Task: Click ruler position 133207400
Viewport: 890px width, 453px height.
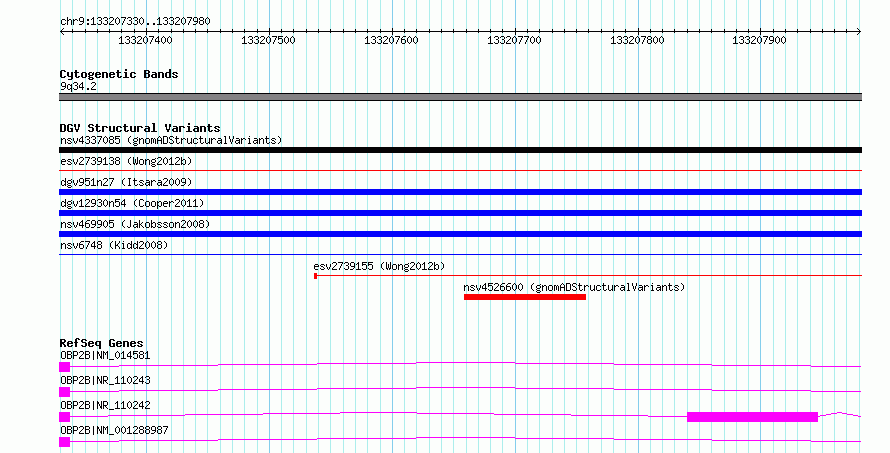Action: [145, 40]
